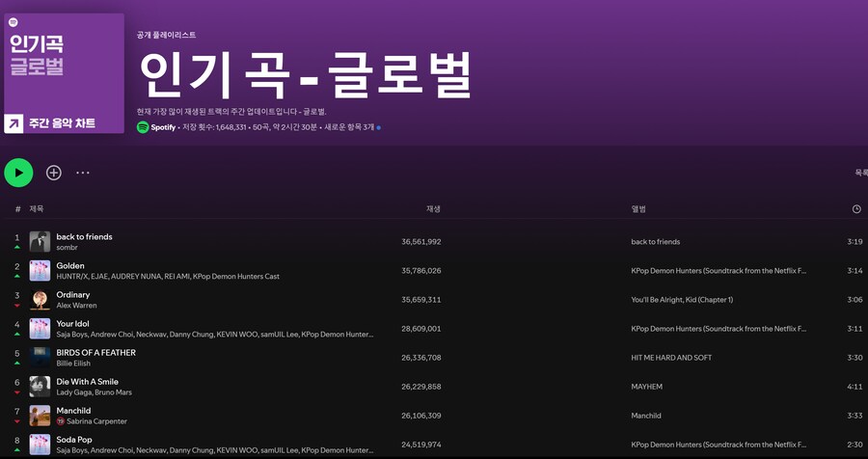The image size is (868, 459).
Task: Open the Spotify profile link
Action: click(x=163, y=127)
